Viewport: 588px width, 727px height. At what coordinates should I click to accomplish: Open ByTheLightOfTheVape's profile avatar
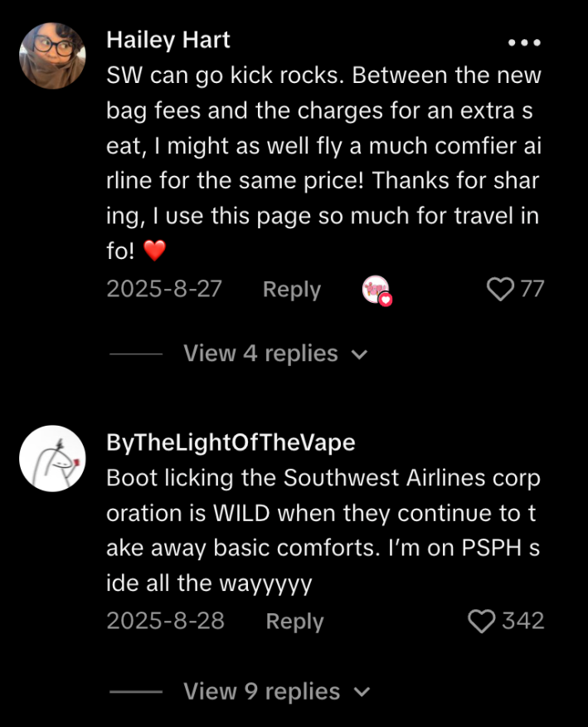52,459
